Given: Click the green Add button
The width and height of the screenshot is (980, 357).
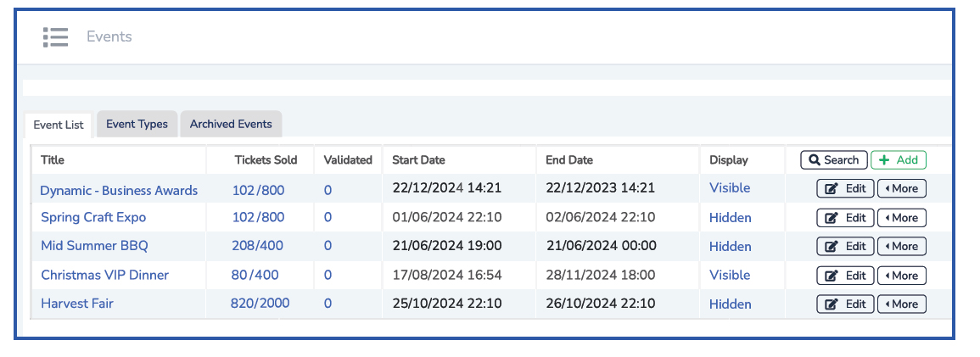Looking at the screenshot, I should (x=899, y=160).
